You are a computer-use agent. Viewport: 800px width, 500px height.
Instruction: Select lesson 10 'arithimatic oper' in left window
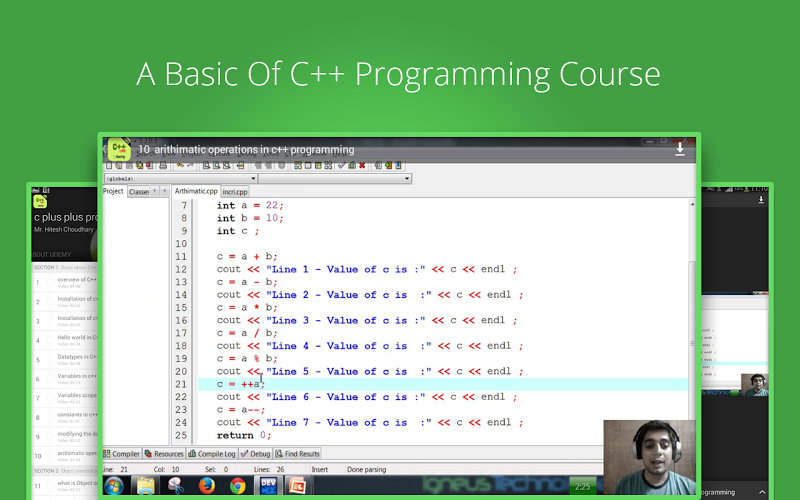pos(65,456)
